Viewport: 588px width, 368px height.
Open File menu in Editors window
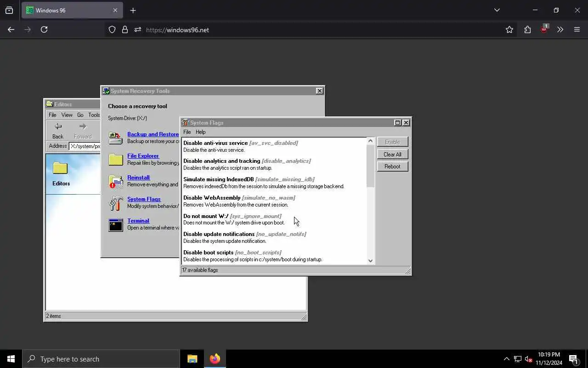coord(52,115)
